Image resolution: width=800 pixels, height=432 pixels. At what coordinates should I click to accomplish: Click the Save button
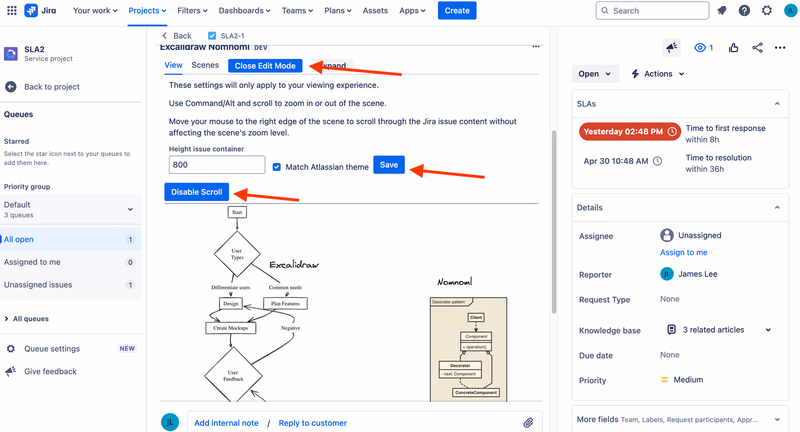click(x=389, y=165)
